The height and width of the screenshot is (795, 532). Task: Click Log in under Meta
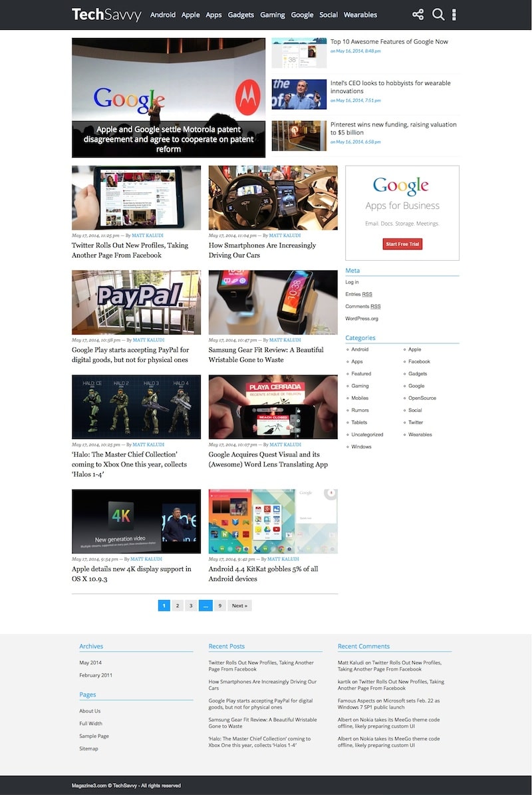[352, 282]
